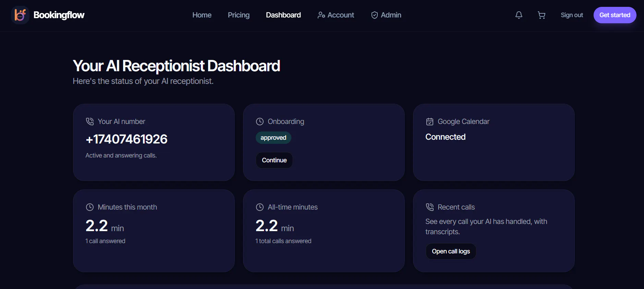This screenshot has height=289, width=644.
Task: Click the Your AI number label
Action: tap(121, 122)
